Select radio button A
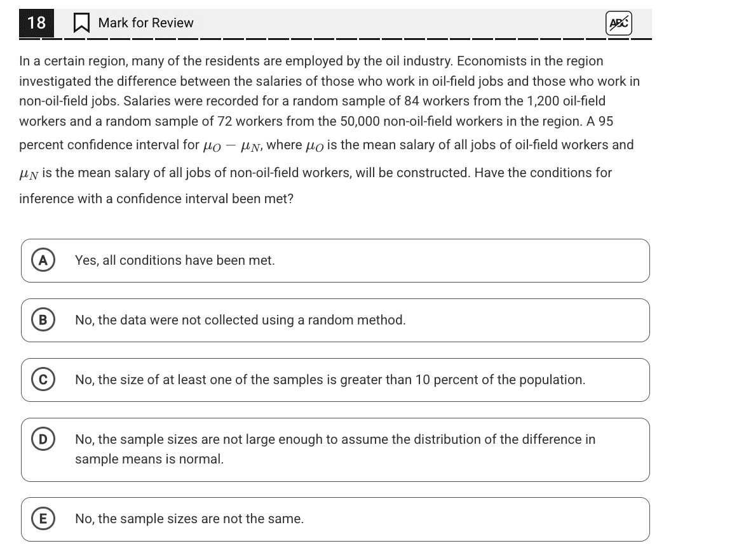 click(43, 260)
